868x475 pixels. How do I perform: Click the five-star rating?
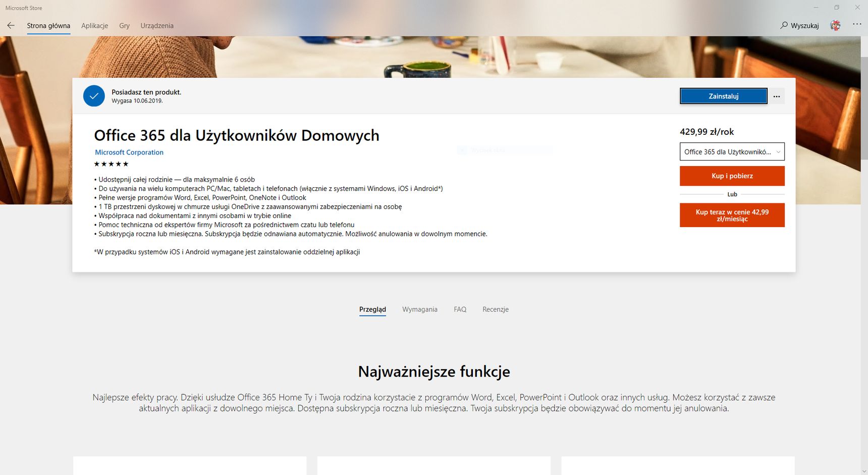(x=112, y=164)
